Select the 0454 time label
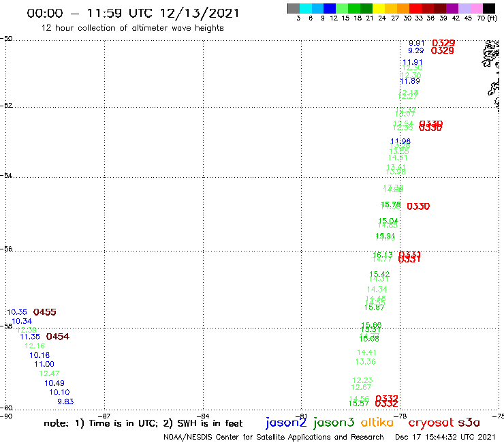This screenshot has height=443, width=504. tap(58, 337)
